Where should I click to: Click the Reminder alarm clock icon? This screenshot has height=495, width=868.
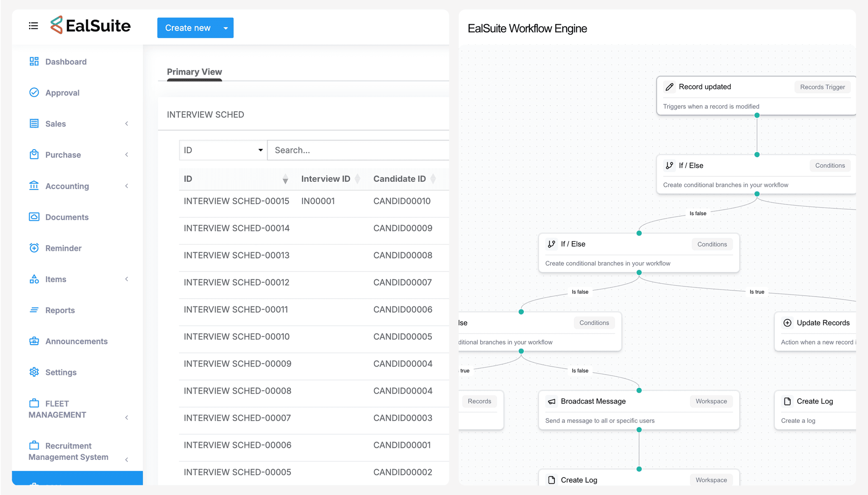34,248
